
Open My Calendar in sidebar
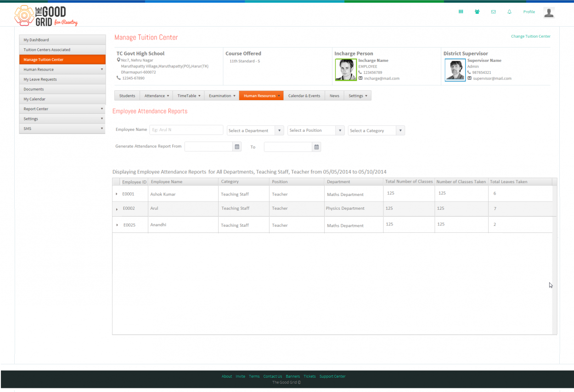pos(62,99)
